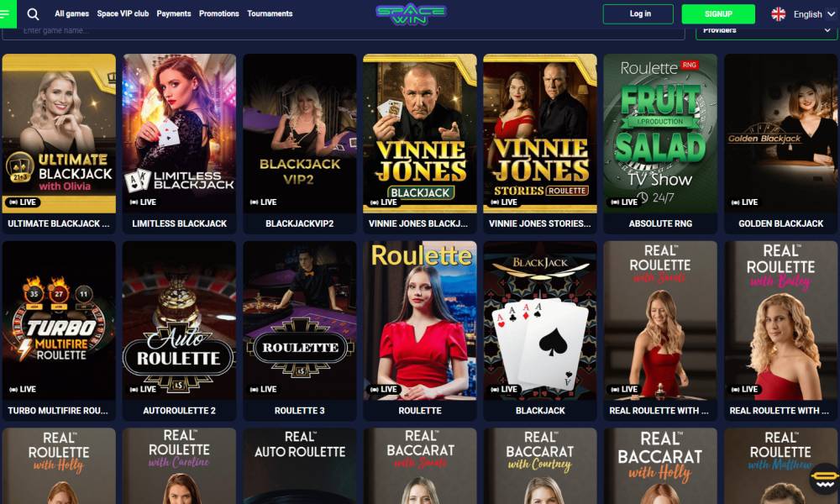
Task: Click the RNG badge on Fruit Salad Roulette
Action: tap(689, 65)
